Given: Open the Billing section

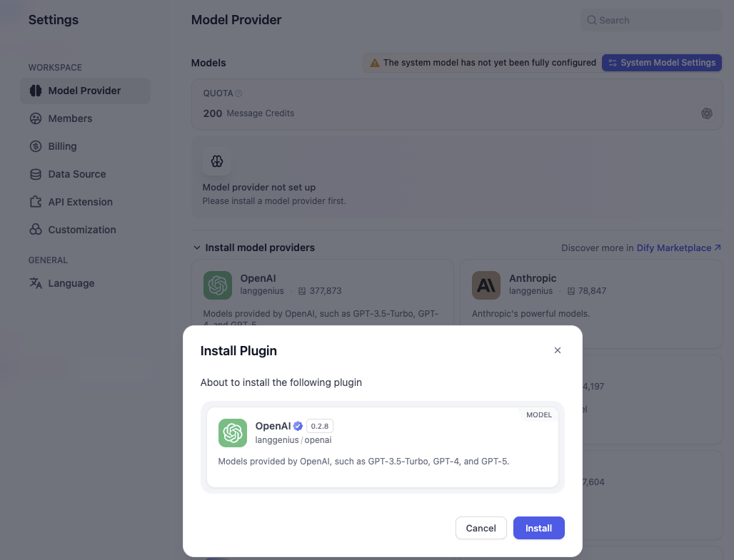Looking at the screenshot, I should (62, 146).
